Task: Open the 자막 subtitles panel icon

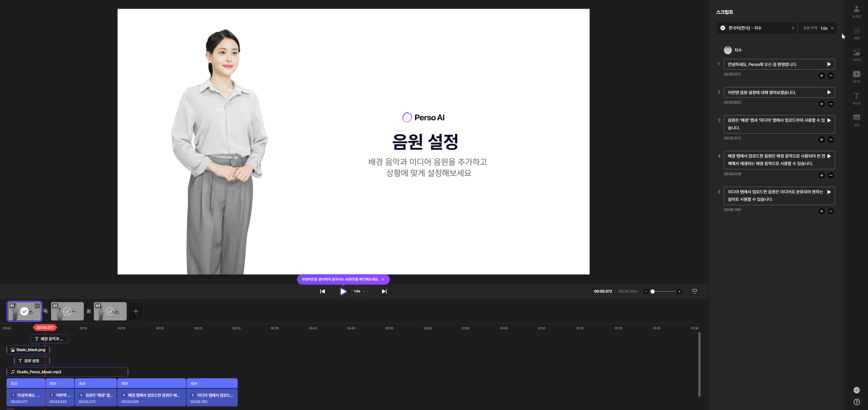Action: click(856, 119)
